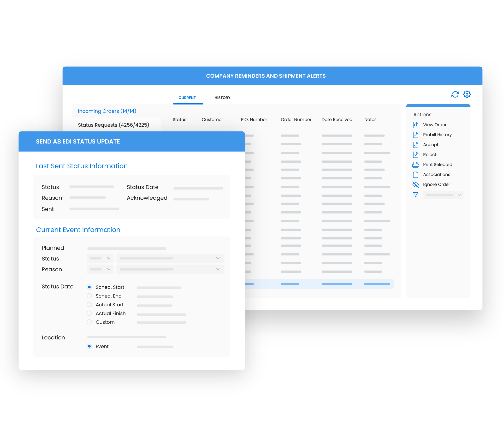Click the Accept document icon
504x432 pixels.
pos(415,145)
